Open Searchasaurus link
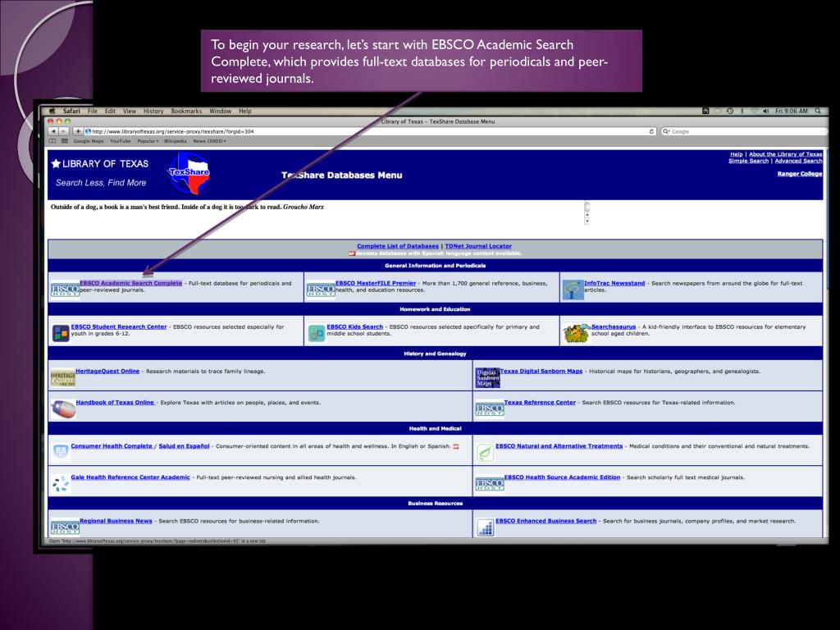This screenshot has height=630, width=840. pos(614,326)
